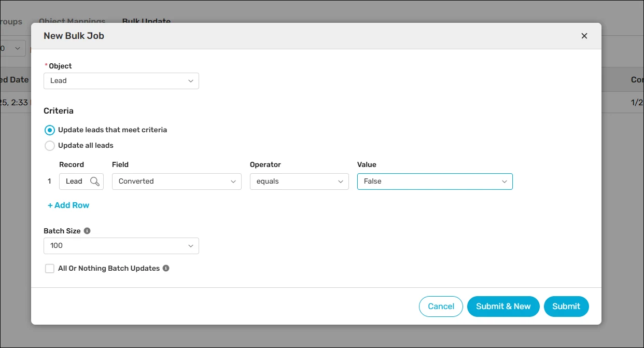
Task: Switch to Bulk Update tab in background
Action: coord(146,22)
